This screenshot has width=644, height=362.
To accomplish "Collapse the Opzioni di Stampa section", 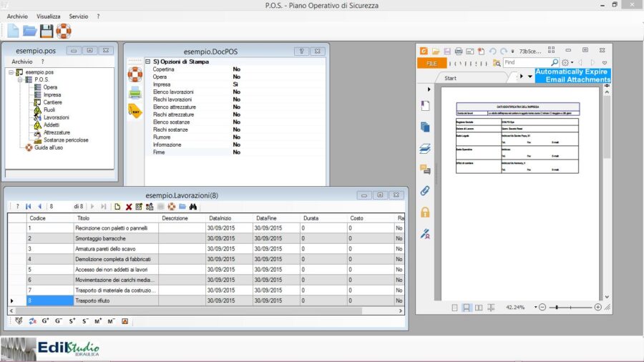I will click(148, 62).
